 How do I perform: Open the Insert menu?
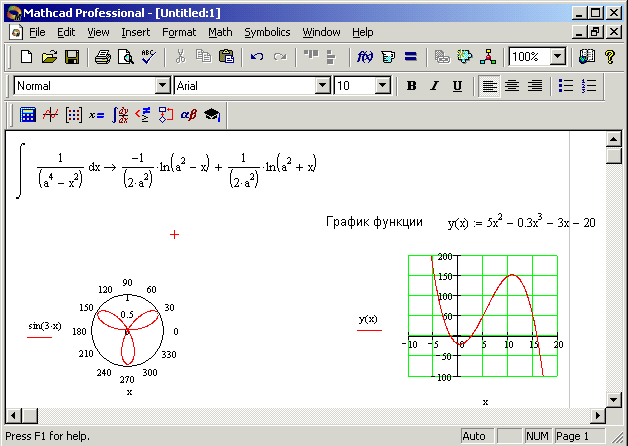coord(136,32)
